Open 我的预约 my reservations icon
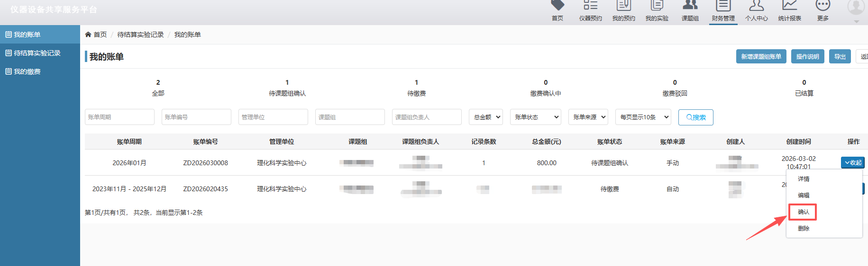 click(623, 10)
